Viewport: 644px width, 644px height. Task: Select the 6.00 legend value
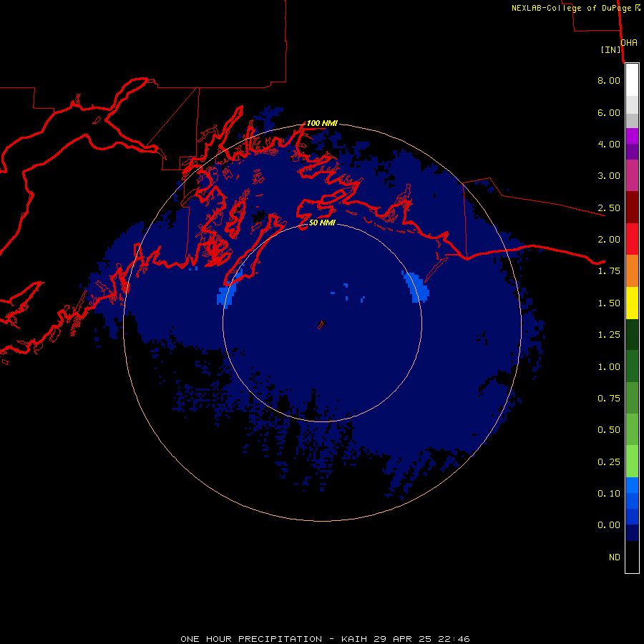(609, 112)
